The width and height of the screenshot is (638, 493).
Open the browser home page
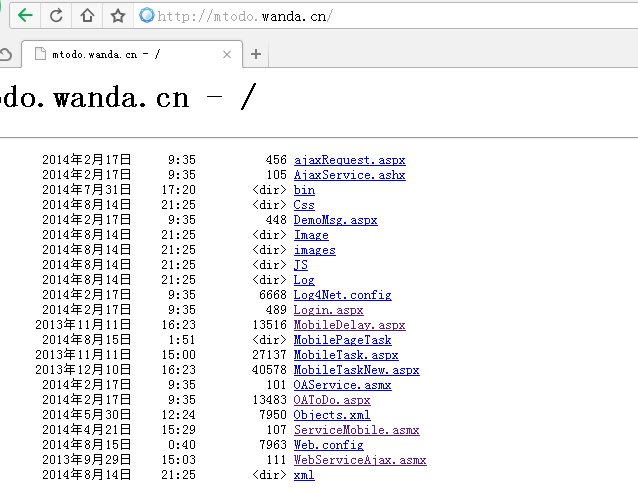tap(87, 16)
